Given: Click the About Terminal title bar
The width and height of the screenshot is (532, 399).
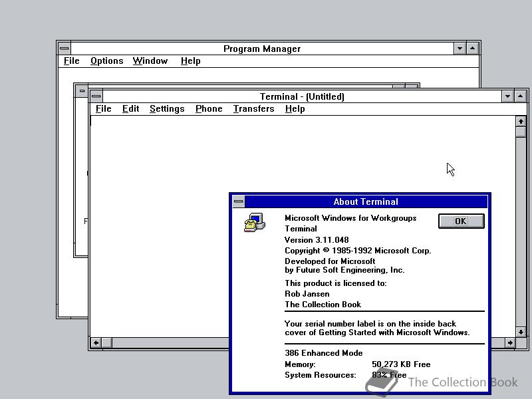Looking at the screenshot, I should coord(366,201).
